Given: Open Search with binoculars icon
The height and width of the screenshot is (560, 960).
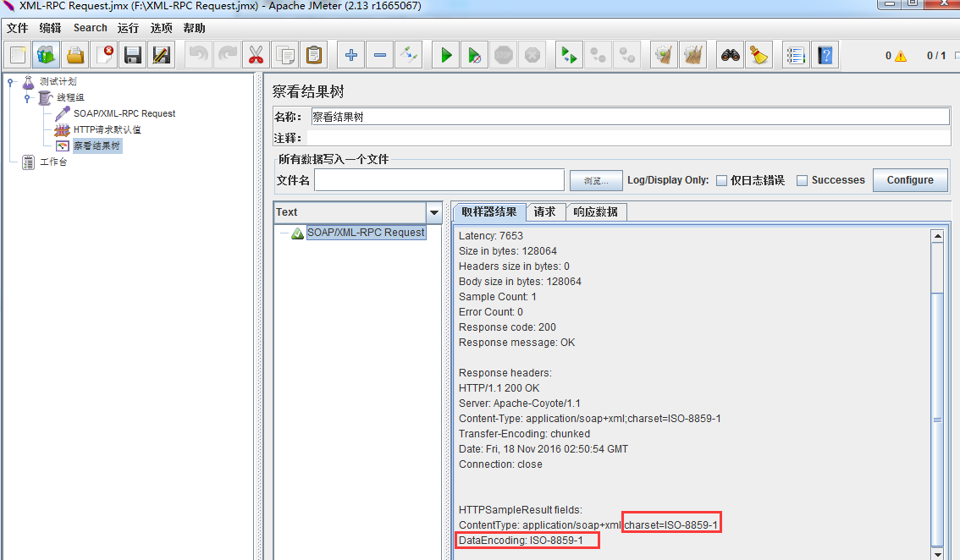Looking at the screenshot, I should (731, 55).
